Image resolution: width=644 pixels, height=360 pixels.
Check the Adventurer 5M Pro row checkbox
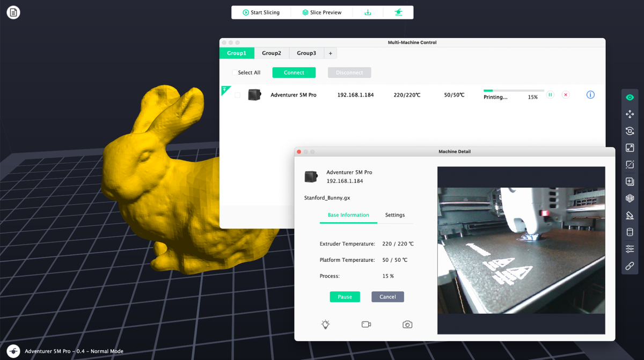click(238, 95)
